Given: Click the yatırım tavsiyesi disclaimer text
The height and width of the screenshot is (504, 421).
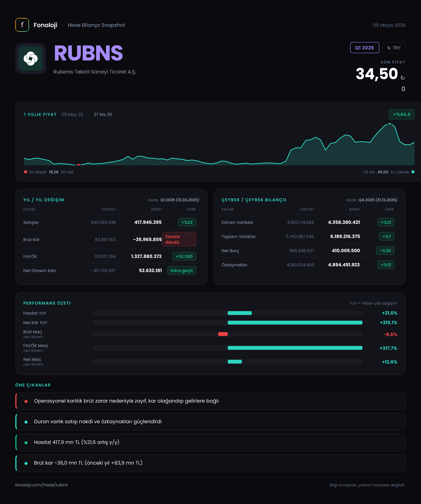Looking at the screenshot, I should coord(367,485).
